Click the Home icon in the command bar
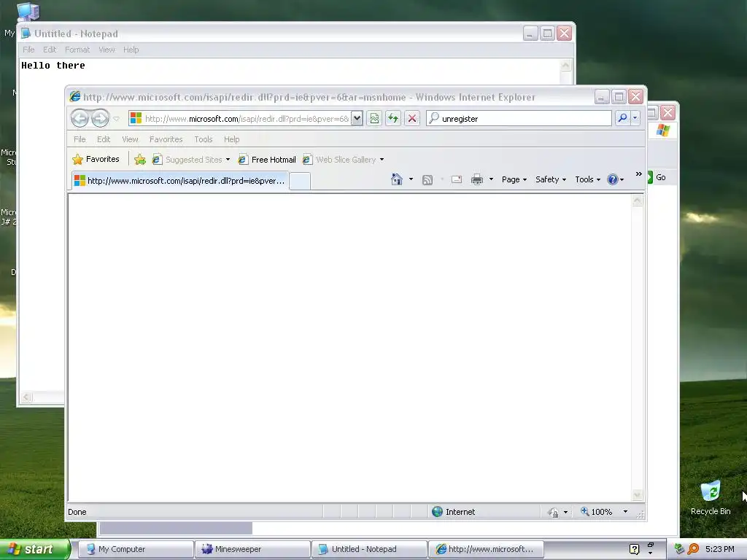This screenshot has width=747, height=560. point(396,179)
